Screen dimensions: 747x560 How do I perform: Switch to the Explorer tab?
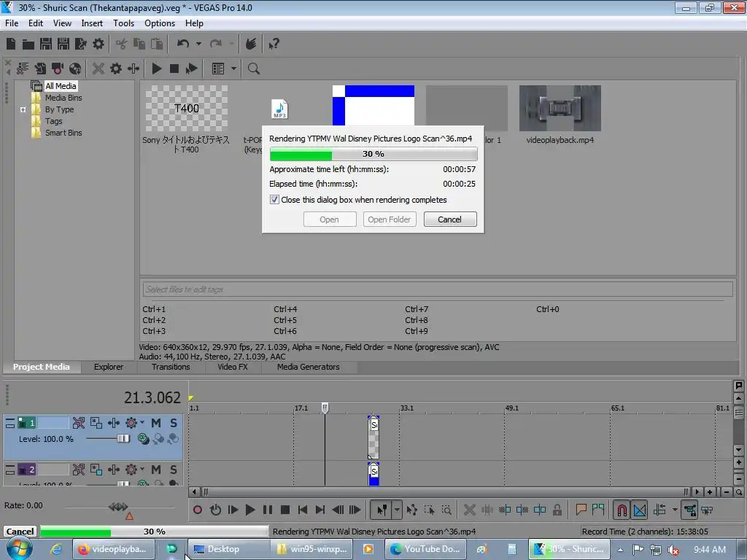pos(109,367)
